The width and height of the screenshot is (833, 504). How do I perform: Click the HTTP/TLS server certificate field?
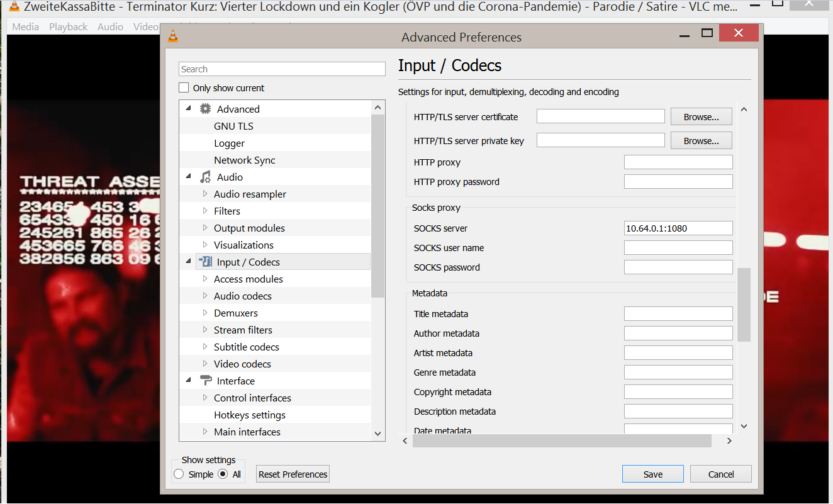[601, 116]
